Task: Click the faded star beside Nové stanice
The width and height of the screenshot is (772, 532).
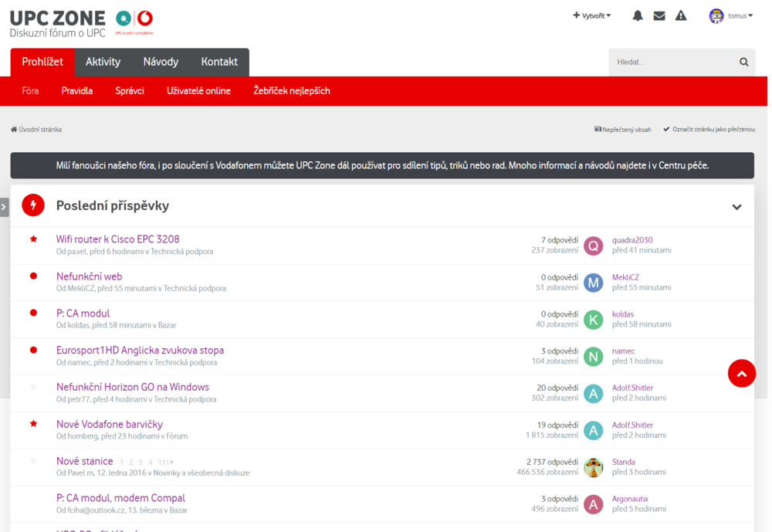Action: 33,460
